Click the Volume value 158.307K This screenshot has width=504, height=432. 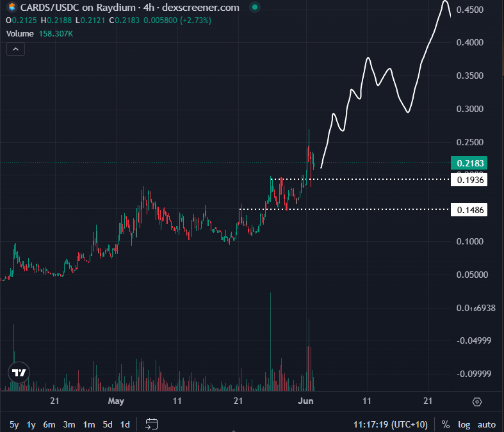click(56, 34)
